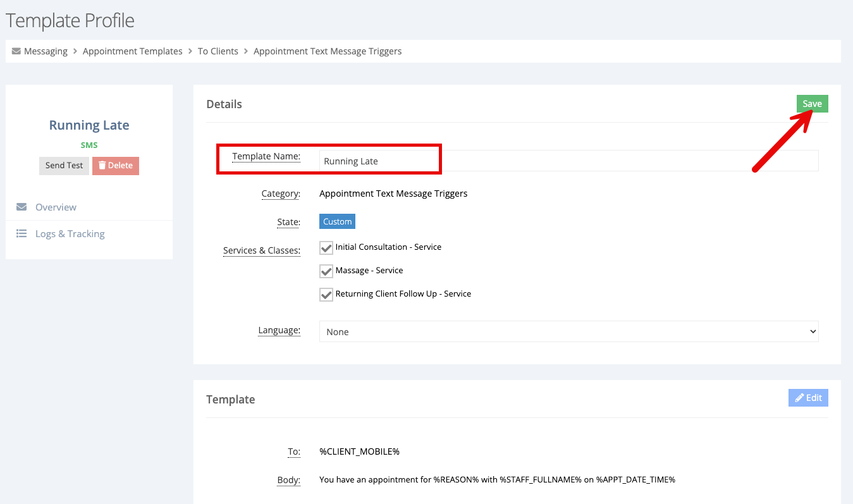
Task: Click the To field label
Action: tap(294, 452)
